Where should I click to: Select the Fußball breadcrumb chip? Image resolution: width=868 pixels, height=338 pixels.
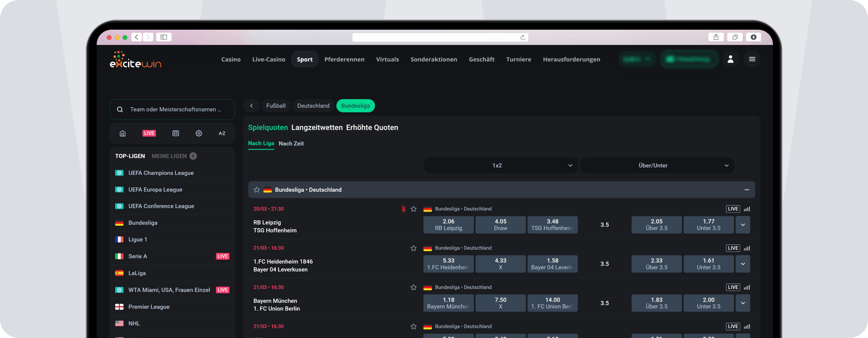tap(276, 106)
